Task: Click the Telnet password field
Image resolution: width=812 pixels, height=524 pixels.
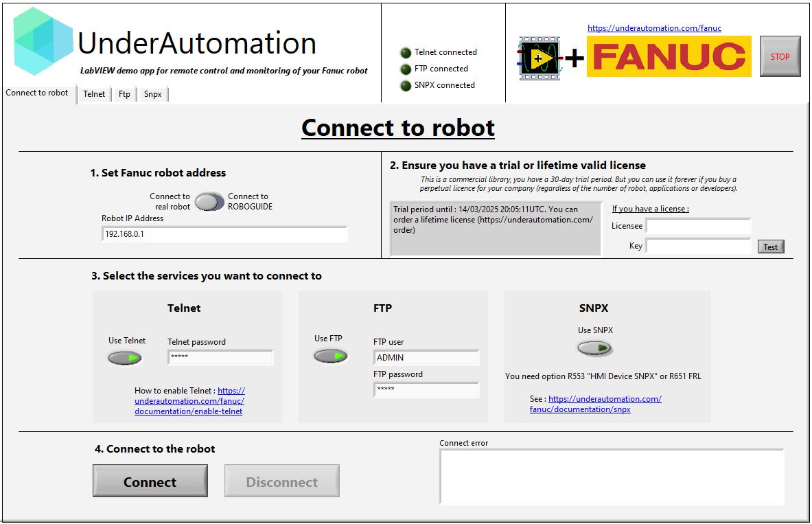Action: [x=220, y=357]
